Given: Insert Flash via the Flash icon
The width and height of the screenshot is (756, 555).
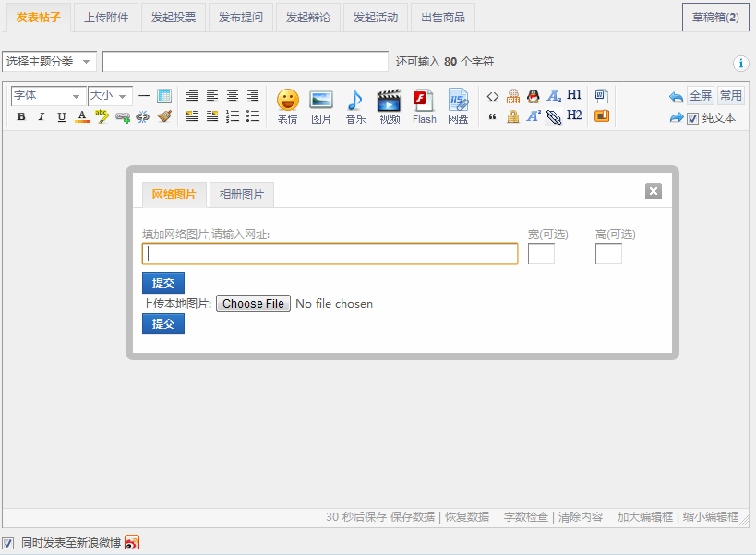Looking at the screenshot, I should click(x=424, y=106).
